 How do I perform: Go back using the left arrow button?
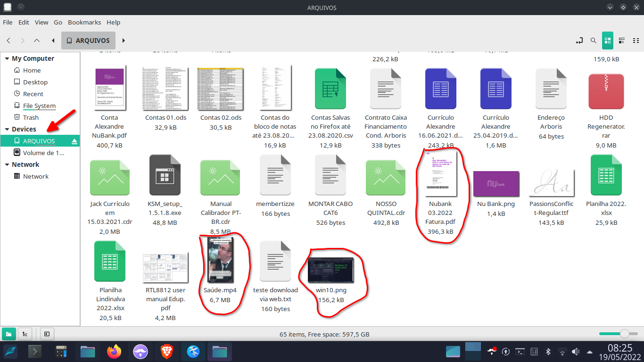pos(8,41)
